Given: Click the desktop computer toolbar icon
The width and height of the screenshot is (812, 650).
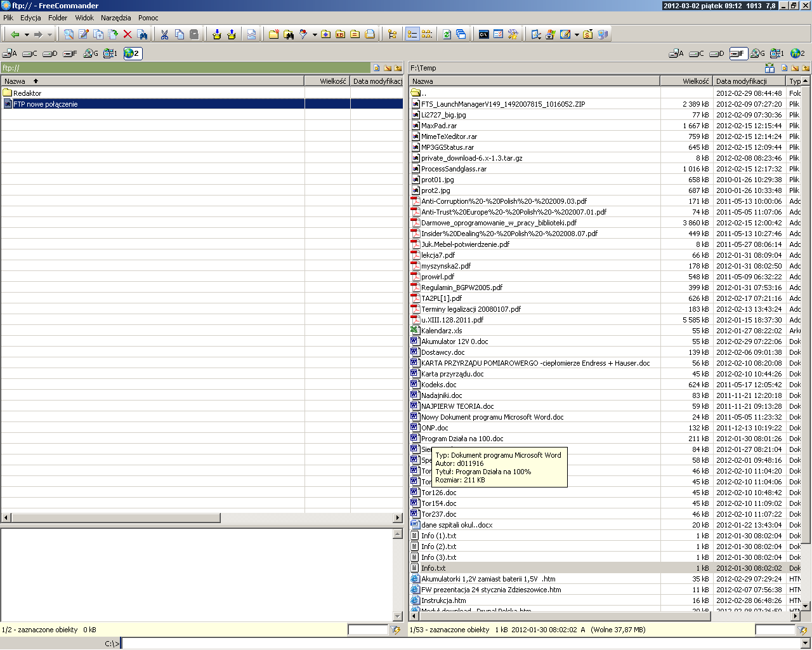Looking at the screenshot, I should tap(603, 34).
